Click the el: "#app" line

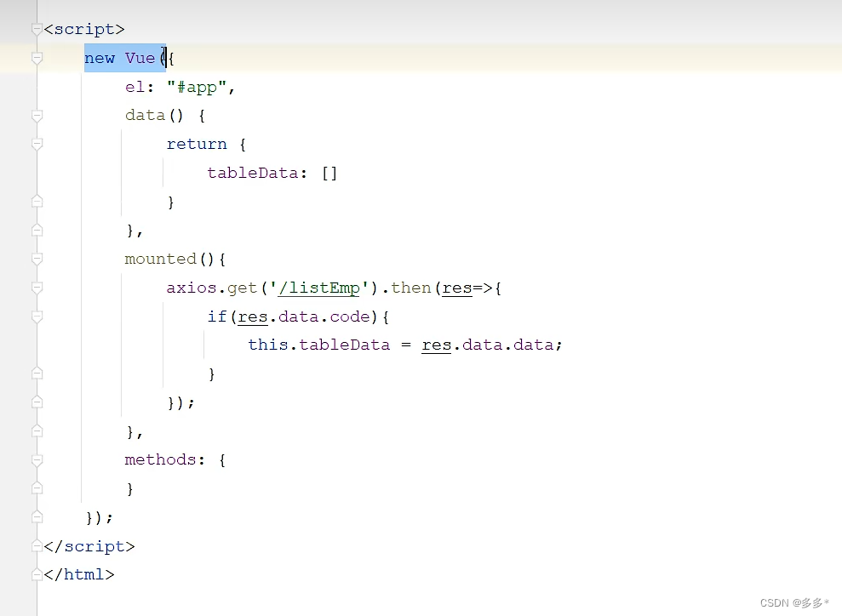click(180, 87)
